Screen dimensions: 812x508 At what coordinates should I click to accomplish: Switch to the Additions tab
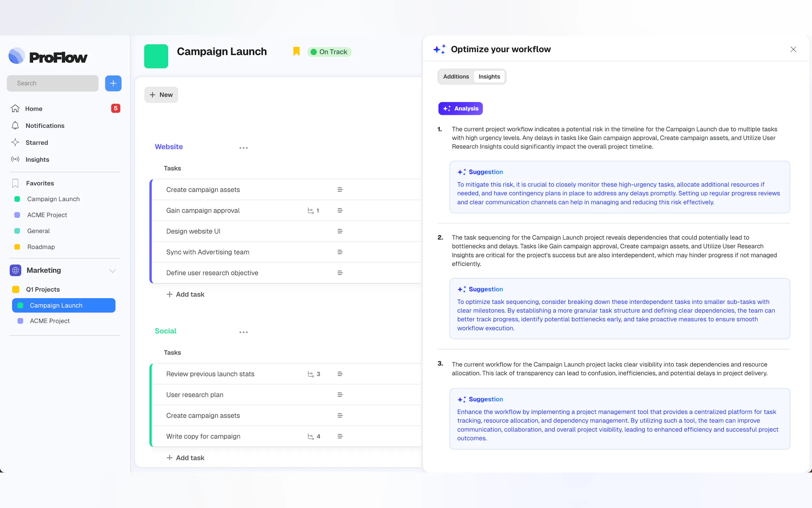pyautogui.click(x=456, y=76)
